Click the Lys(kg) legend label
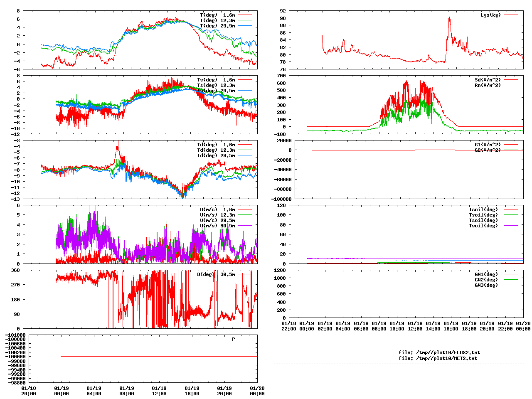This screenshot has width=532, height=399. [491, 15]
